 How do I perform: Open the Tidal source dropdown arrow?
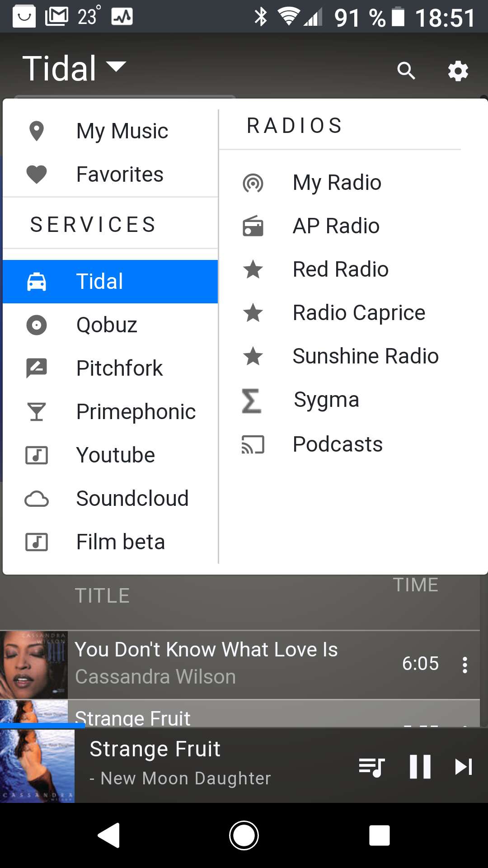[x=116, y=67]
